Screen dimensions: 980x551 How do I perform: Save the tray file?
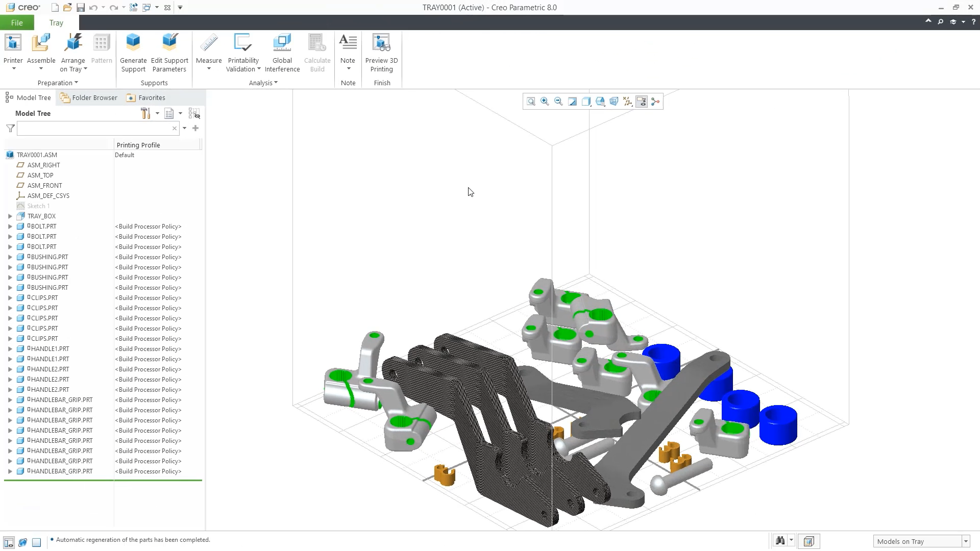coord(81,8)
